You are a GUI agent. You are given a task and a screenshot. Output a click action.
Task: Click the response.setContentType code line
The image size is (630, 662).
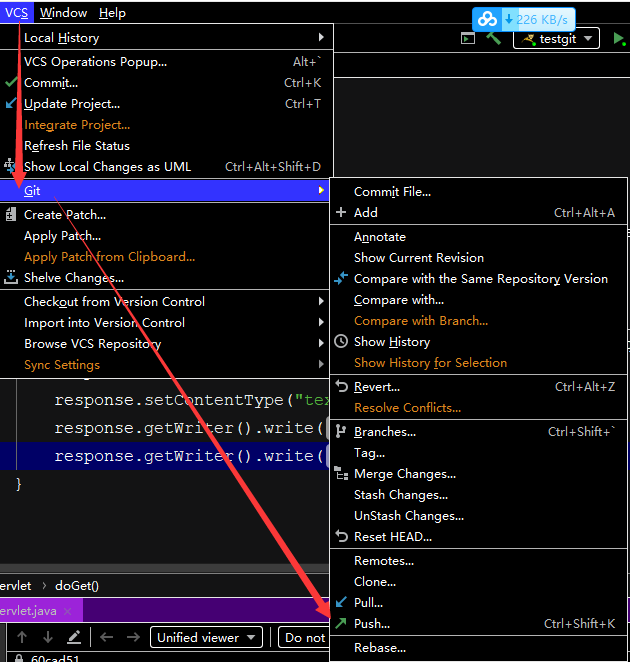coord(191,400)
